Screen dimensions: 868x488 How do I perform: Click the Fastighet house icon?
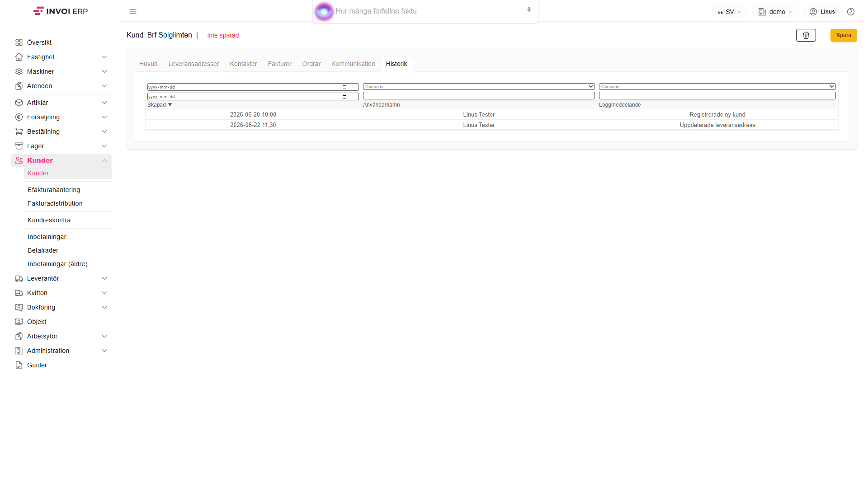[x=19, y=57]
